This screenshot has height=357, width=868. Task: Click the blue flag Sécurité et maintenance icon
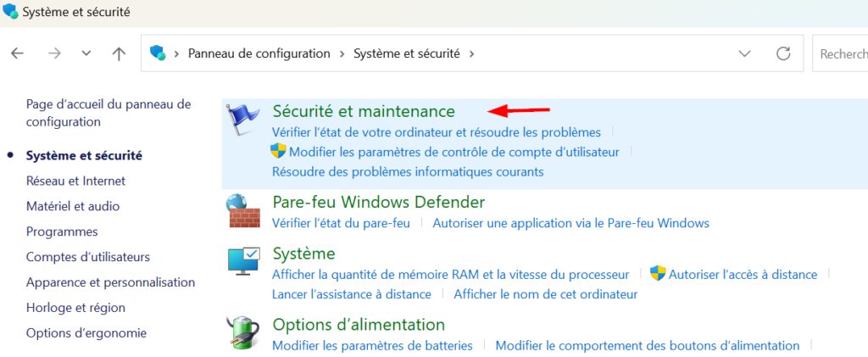point(242,119)
